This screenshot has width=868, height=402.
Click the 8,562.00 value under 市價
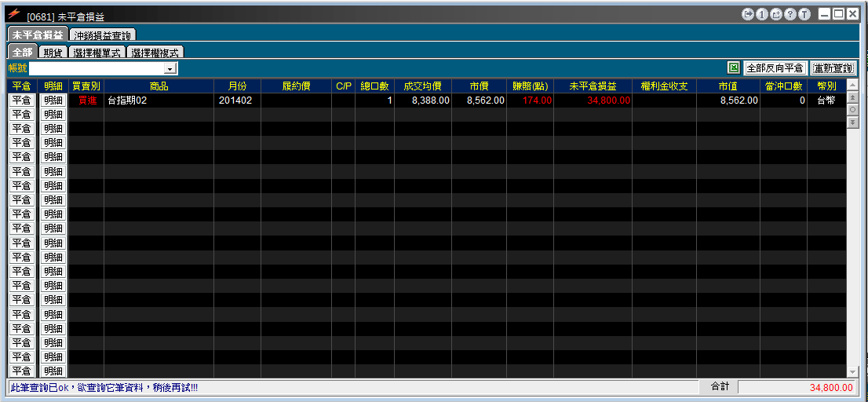(x=479, y=100)
